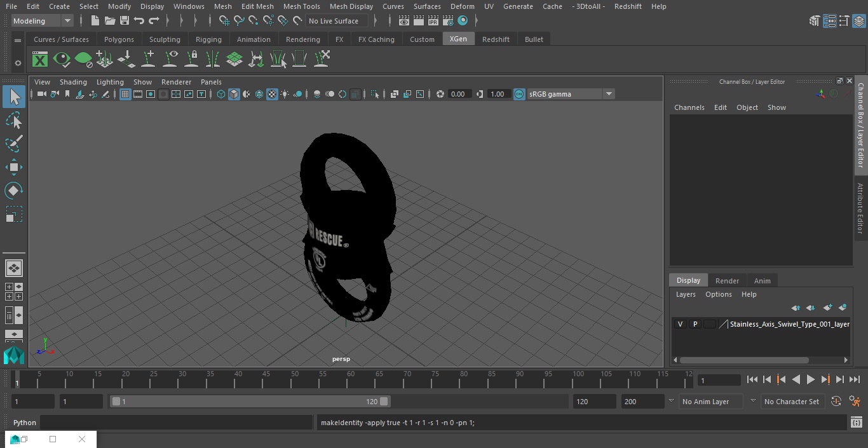Activate the Lasso select tool
Image resolution: width=868 pixels, height=448 pixels.
point(13,121)
